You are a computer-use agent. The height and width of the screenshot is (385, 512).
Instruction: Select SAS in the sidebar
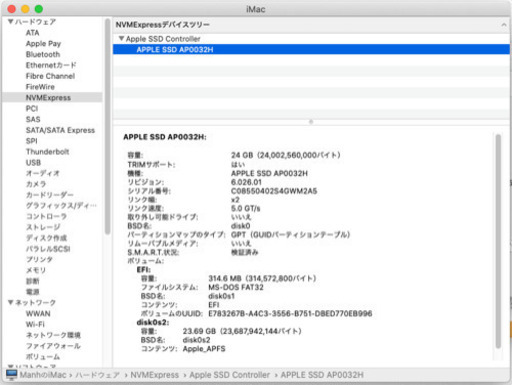[33, 119]
